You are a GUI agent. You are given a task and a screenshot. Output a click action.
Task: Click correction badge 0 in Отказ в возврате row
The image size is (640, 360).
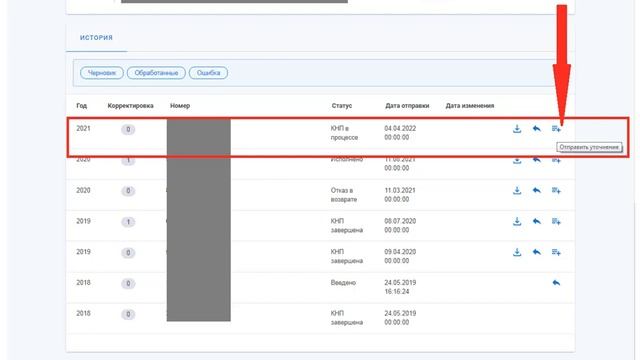128,191
